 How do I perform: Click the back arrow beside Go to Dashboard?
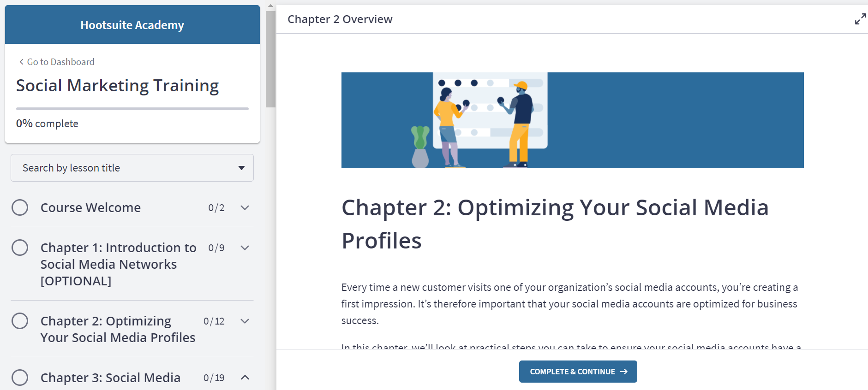click(x=21, y=62)
